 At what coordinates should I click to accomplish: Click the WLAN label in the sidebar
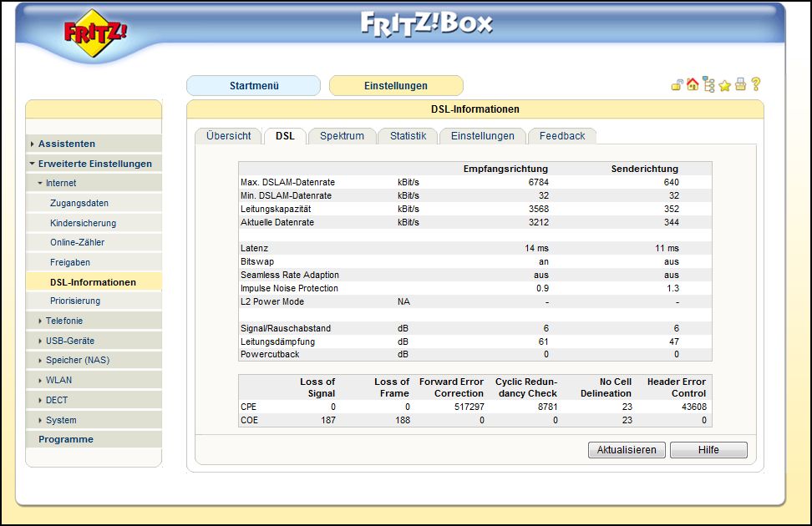pos(59,380)
